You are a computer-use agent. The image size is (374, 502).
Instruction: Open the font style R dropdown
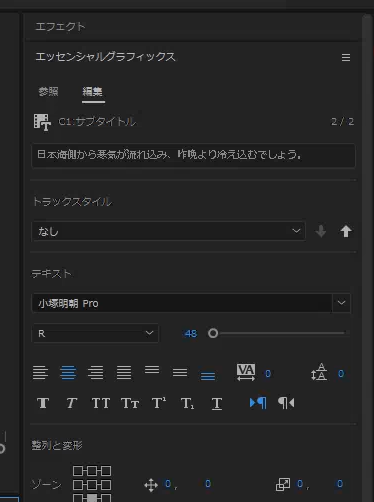point(95,333)
